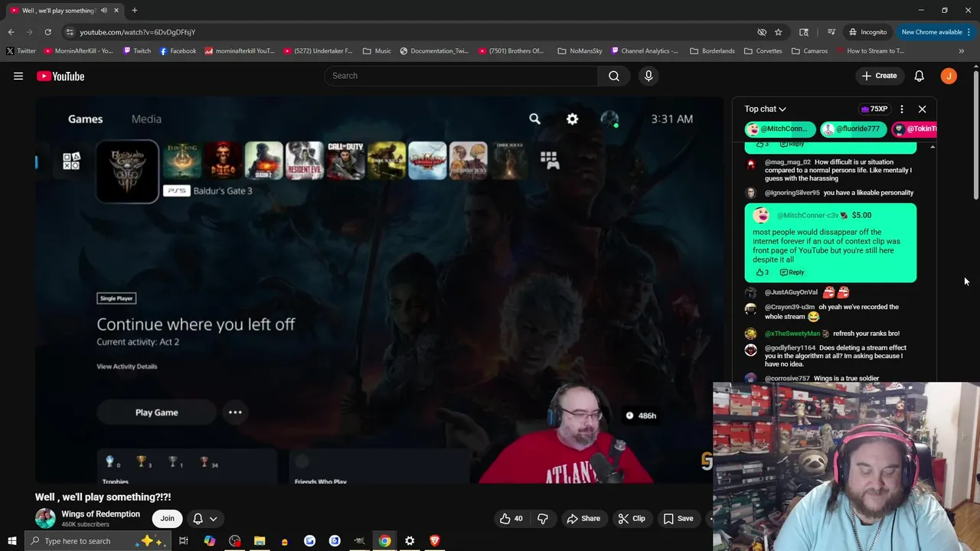Screen dimensions: 980x551
Task: Click Play Game in the video
Action: click(157, 412)
